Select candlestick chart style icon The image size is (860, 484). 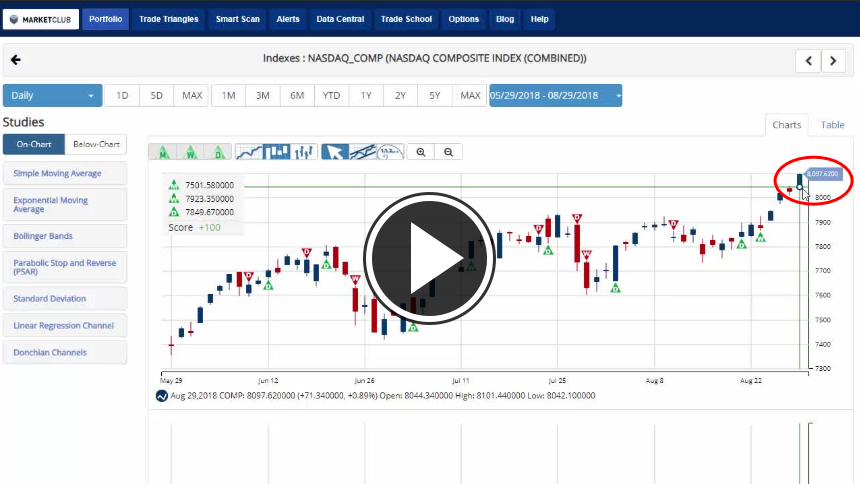pyautogui.click(x=277, y=152)
